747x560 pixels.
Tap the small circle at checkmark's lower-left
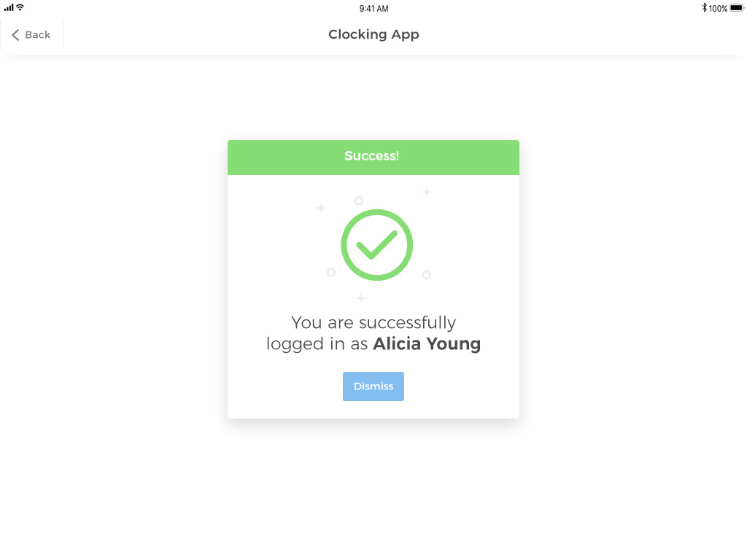331,273
